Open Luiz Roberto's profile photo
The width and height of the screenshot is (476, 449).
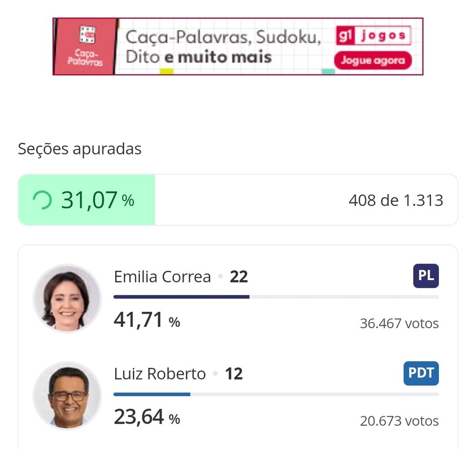point(67,396)
